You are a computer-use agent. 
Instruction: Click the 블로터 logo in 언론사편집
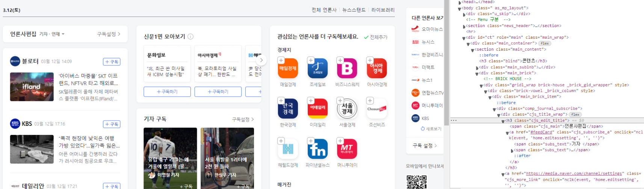click(x=15, y=61)
